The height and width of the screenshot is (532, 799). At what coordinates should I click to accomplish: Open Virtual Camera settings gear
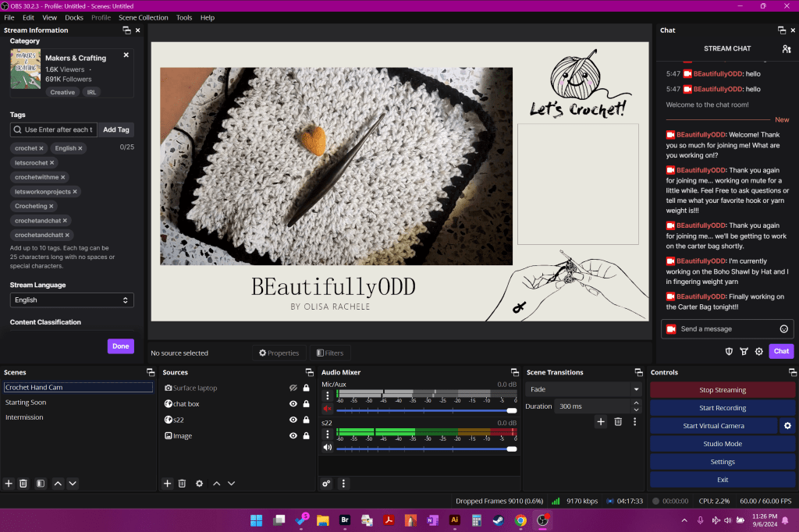coord(787,425)
